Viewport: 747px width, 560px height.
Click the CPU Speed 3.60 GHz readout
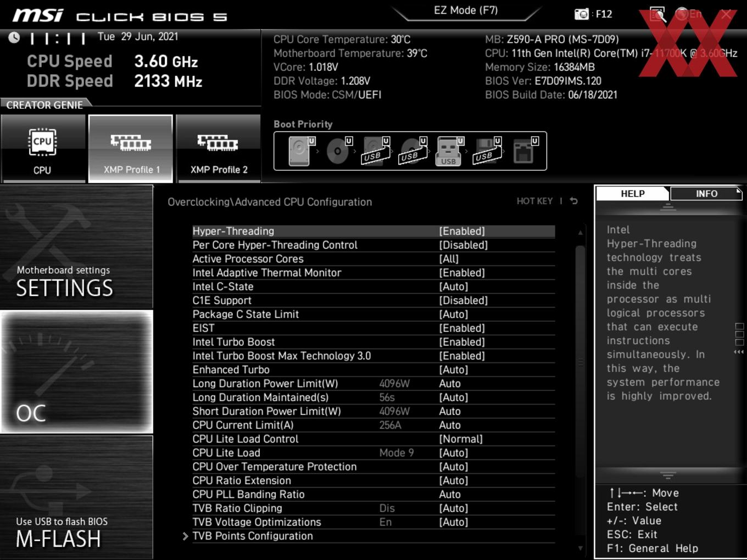[113, 61]
